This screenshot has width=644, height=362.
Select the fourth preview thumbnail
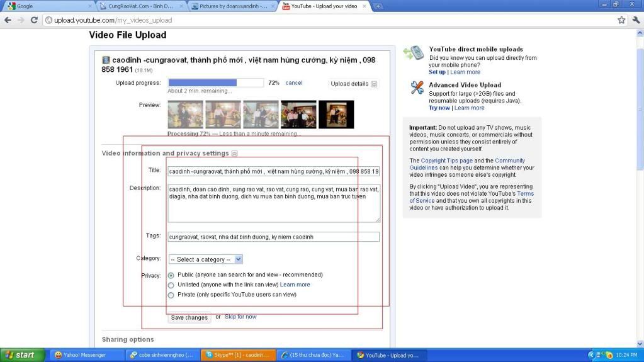coord(298,115)
